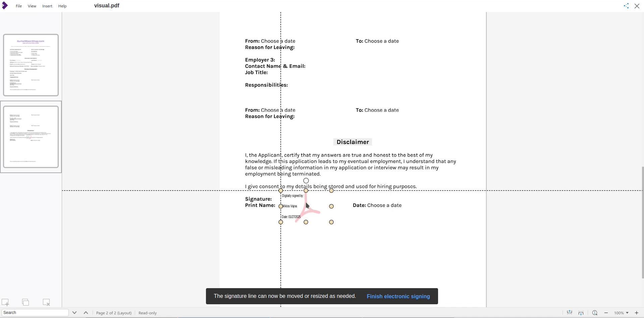Click the 'Job Title:' label
Screen dimensions: 644x318
point(256,72)
